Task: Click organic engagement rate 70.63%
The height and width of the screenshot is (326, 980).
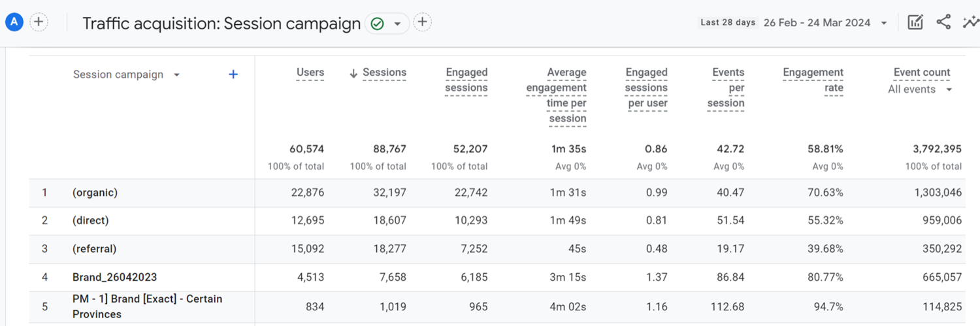Action: [x=825, y=193]
